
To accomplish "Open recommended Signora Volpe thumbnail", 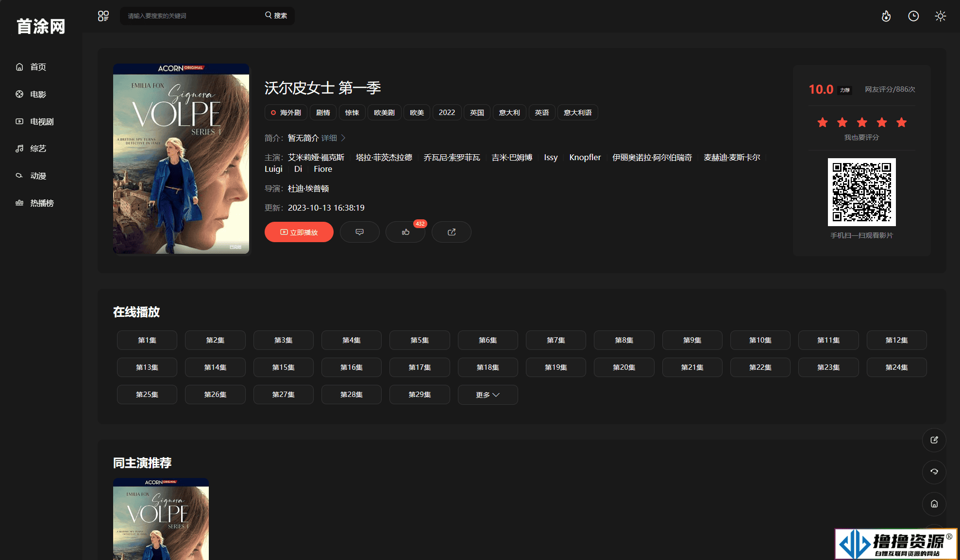I will (x=161, y=519).
